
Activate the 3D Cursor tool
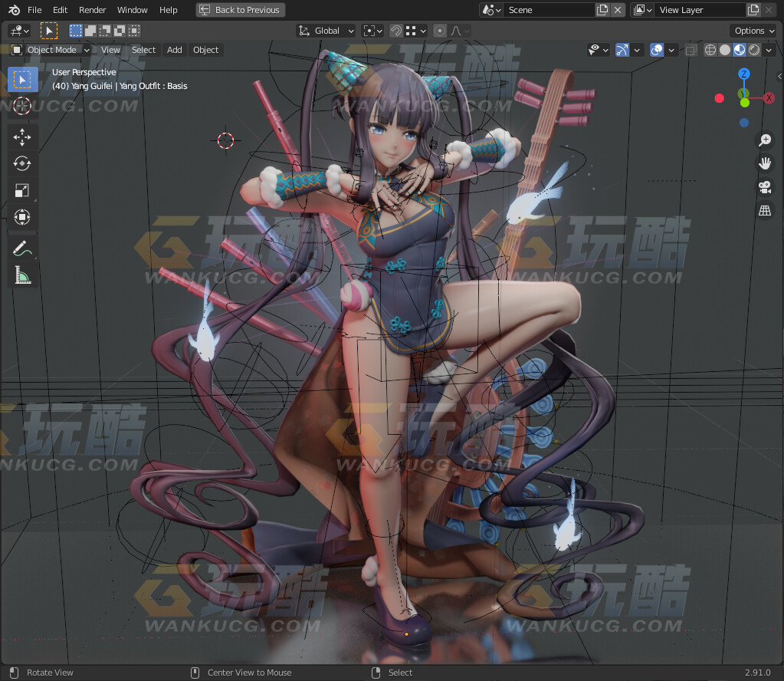22,106
